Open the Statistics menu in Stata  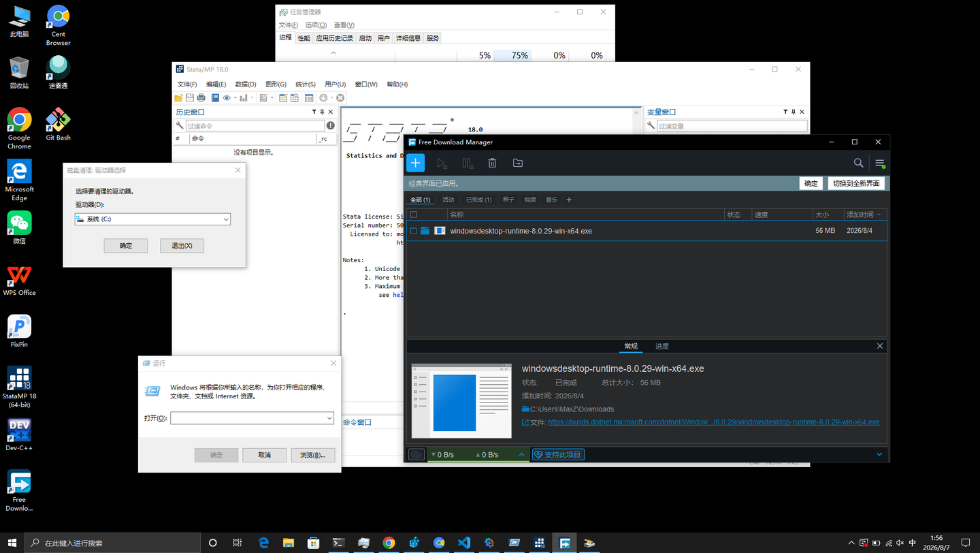306,84
